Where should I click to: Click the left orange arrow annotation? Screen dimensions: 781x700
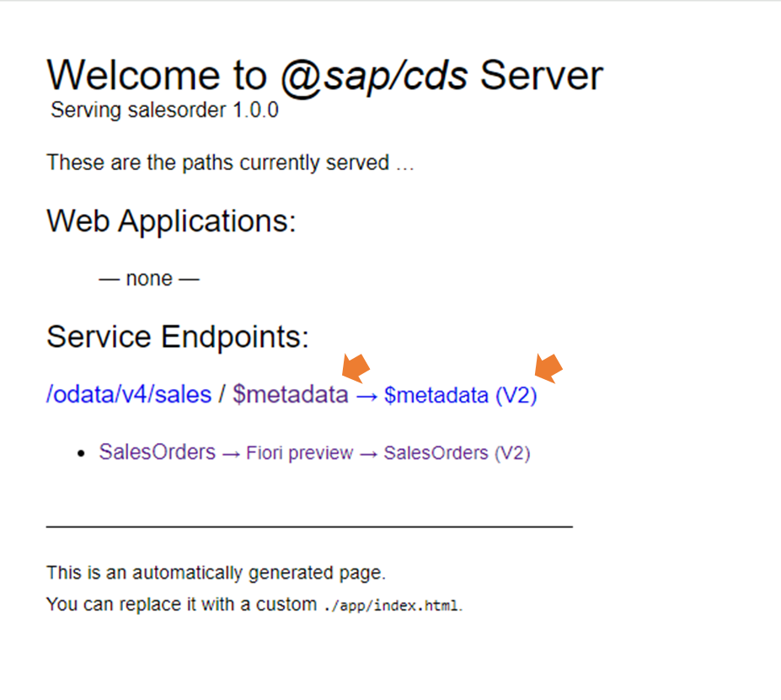(356, 367)
